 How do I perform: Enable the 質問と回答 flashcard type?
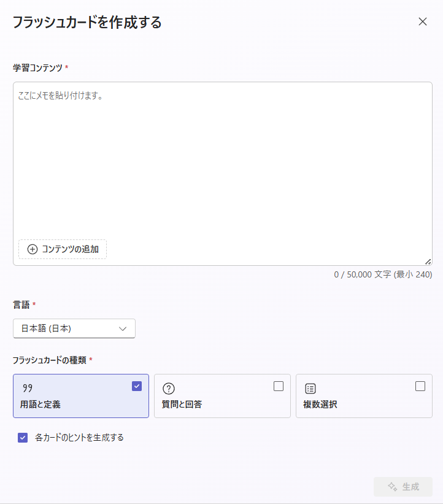point(279,385)
